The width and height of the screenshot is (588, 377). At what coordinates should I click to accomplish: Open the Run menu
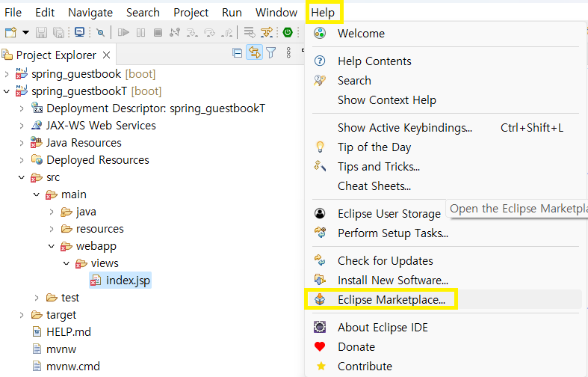tap(232, 13)
